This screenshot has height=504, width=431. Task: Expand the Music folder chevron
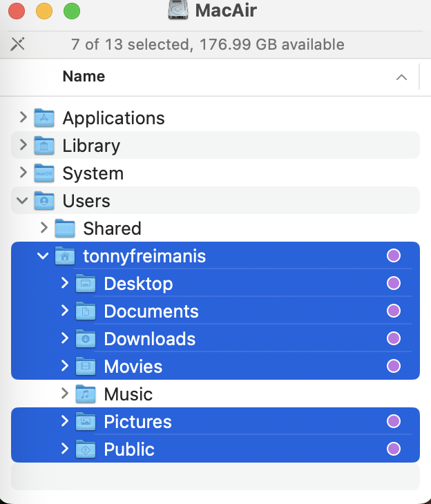click(65, 393)
